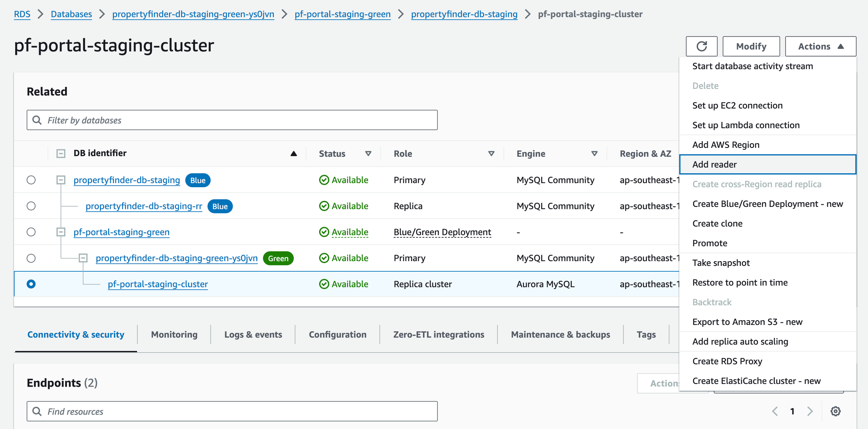Open pf-portal-staging-green breadcrumb link

342,14
